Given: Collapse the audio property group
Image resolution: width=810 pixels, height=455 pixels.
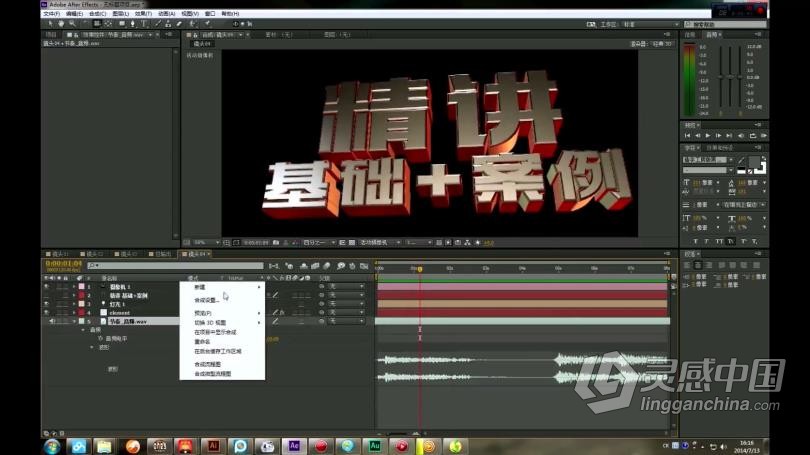Looking at the screenshot, I should [x=83, y=330].
